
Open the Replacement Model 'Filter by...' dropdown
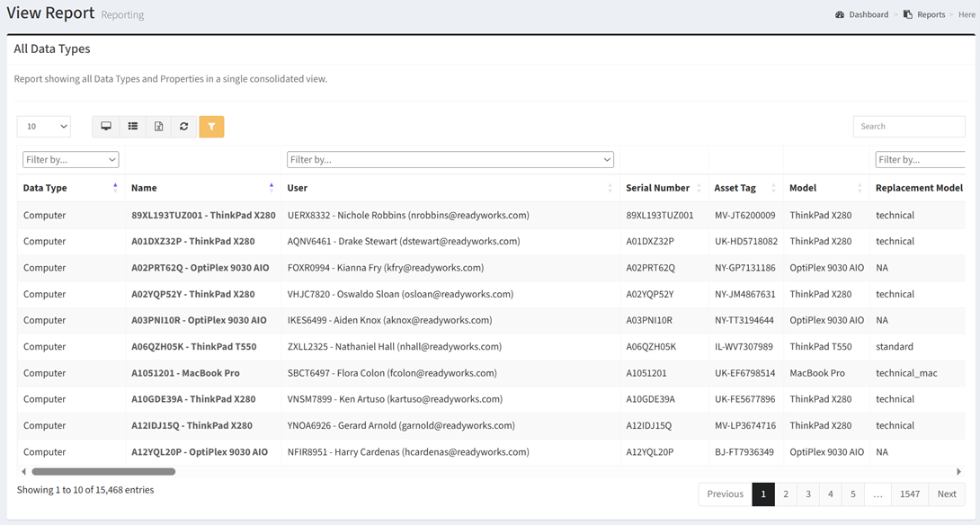920,160
